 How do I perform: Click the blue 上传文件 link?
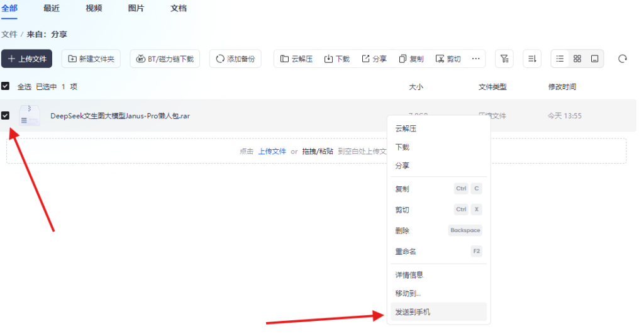click(272, 152)
